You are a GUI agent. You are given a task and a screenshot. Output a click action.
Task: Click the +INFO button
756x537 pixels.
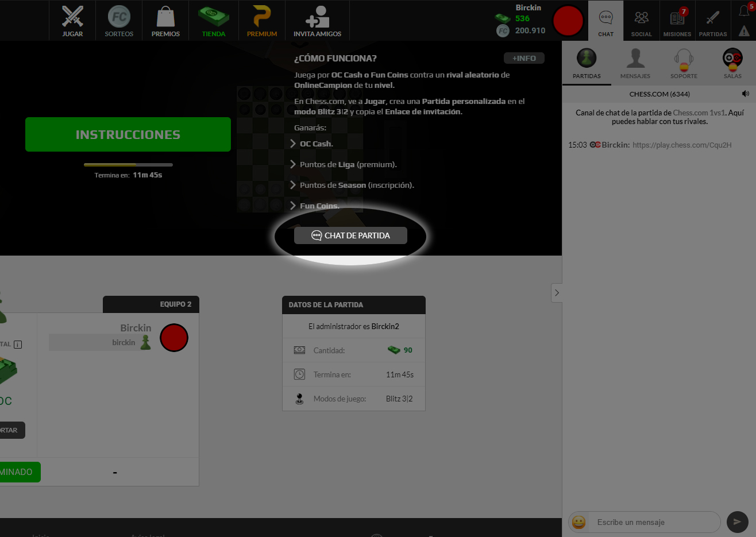pyautogui.click(x=524, y=58)
